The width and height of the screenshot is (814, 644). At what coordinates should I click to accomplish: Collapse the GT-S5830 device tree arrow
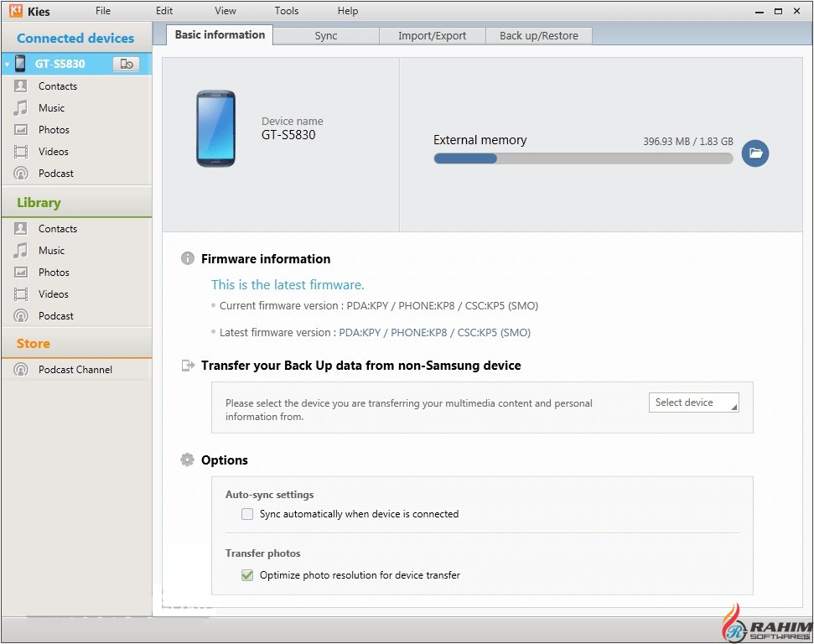point(8,64)
